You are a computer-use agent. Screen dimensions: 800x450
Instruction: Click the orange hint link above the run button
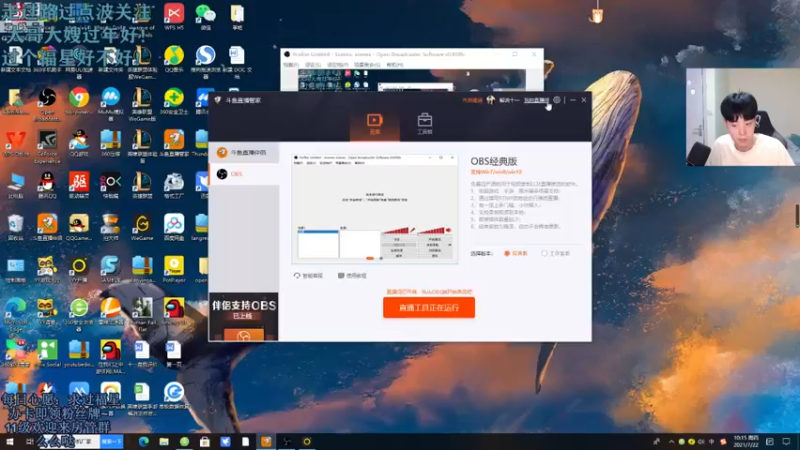click(429, 292)
